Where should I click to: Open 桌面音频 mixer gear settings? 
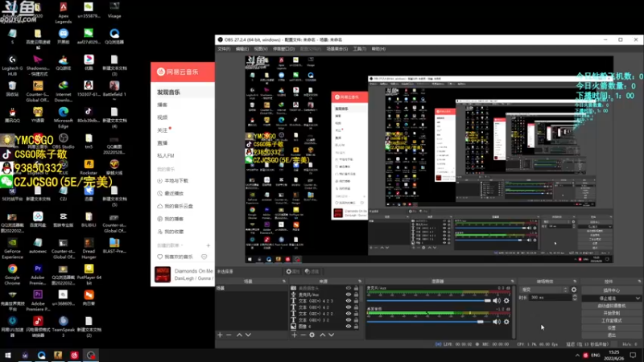tap(506, 322)
